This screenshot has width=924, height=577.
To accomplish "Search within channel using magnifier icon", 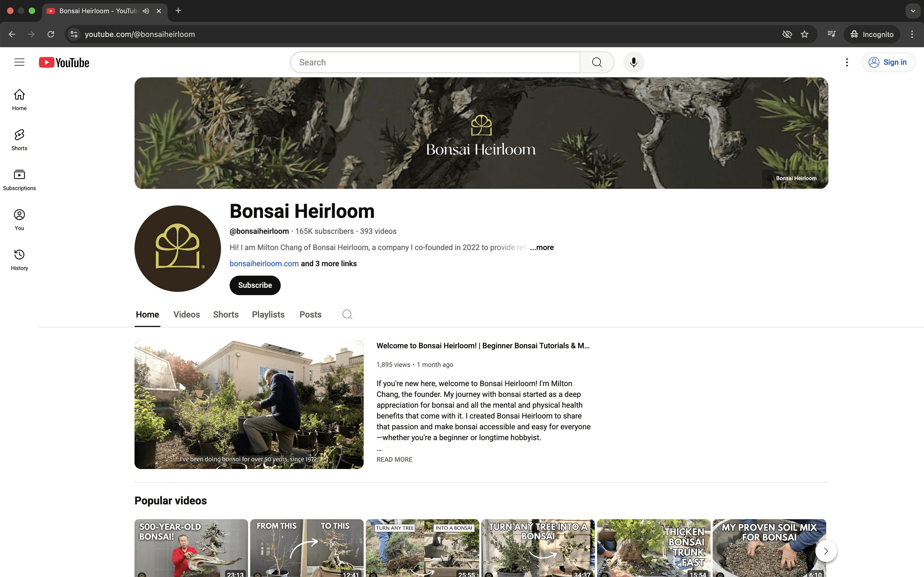I will coord(347,314).
